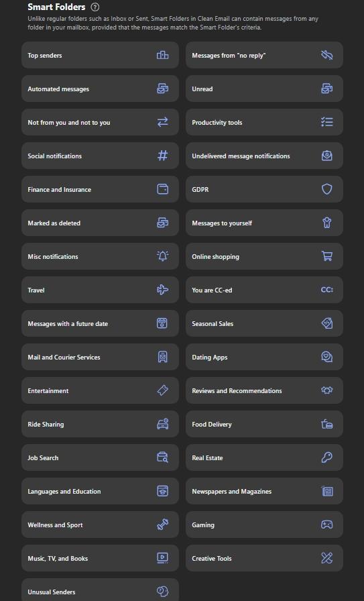364x601 pixels.
Task: Click the Misc notifications bell icon
Action: click(x=162, y=256)
